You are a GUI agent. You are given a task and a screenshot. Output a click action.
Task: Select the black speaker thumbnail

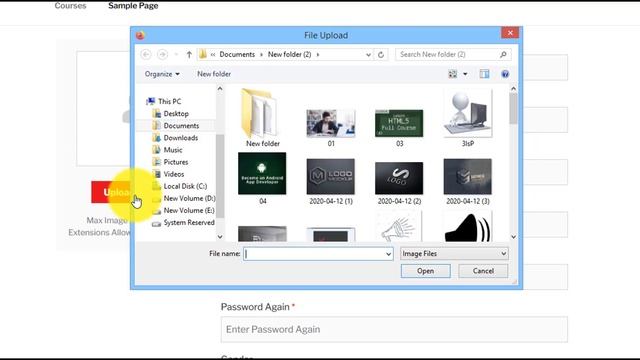(x=468, y=227)
